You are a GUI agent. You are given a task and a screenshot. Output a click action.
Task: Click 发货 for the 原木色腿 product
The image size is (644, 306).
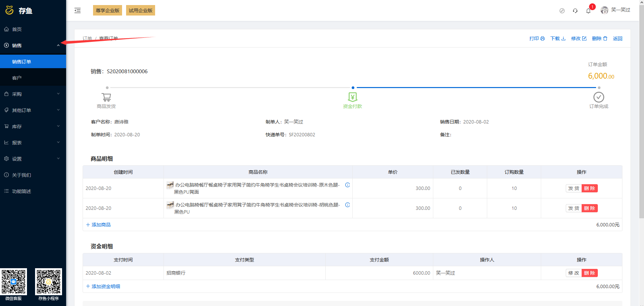point(574,188)
